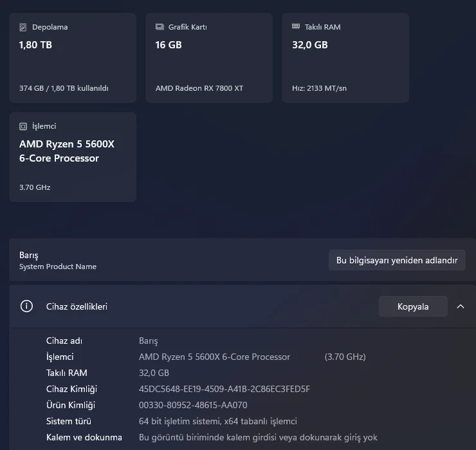Click the Kalem ve dokunma label
This screenshot has width=476, height=450.
coord(84,437)
